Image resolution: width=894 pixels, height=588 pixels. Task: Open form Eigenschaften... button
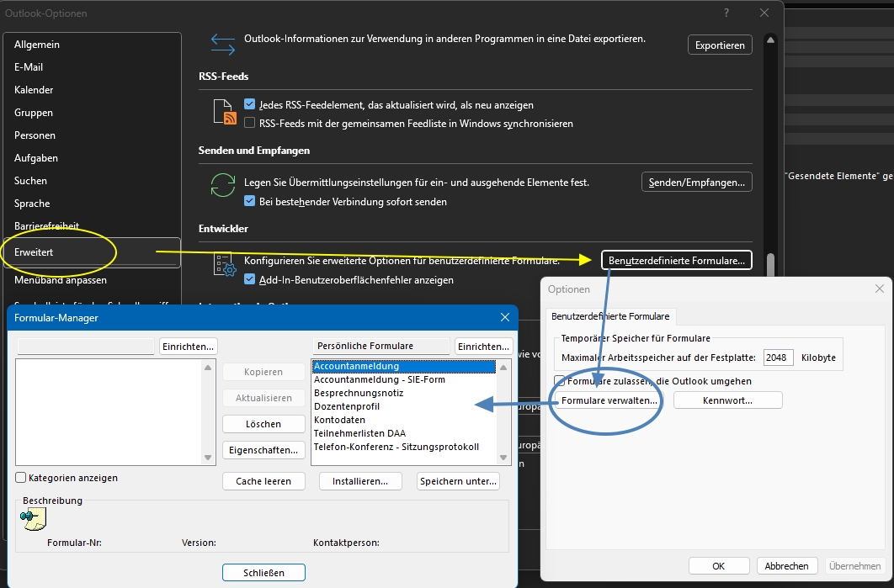[263, 450]
